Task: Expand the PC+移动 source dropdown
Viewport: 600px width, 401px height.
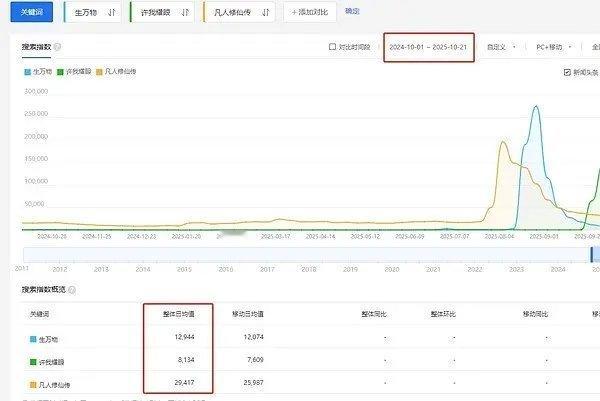Action: click(x=554, y=47)
